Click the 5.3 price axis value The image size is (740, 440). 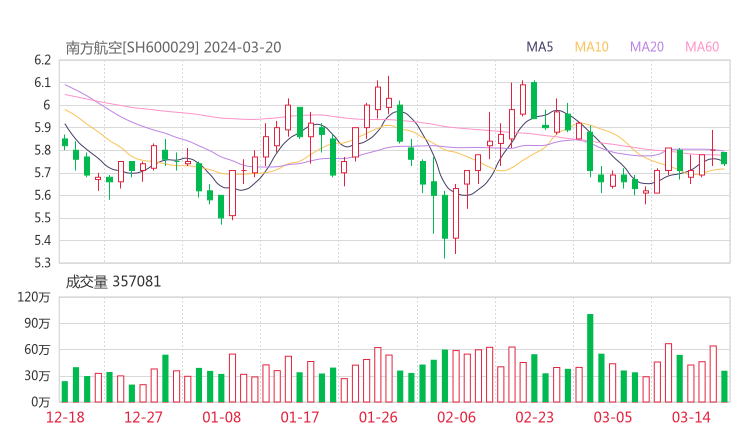42,262
